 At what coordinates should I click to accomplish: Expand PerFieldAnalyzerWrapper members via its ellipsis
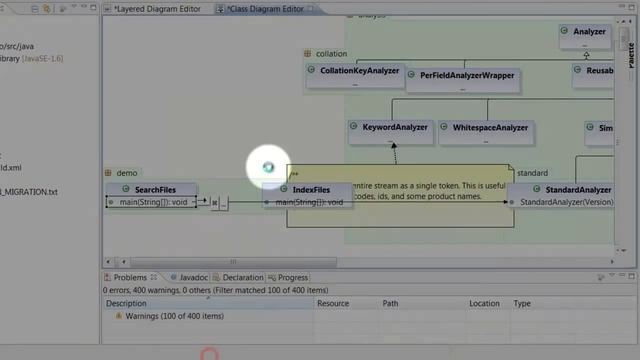coord(462,89)
